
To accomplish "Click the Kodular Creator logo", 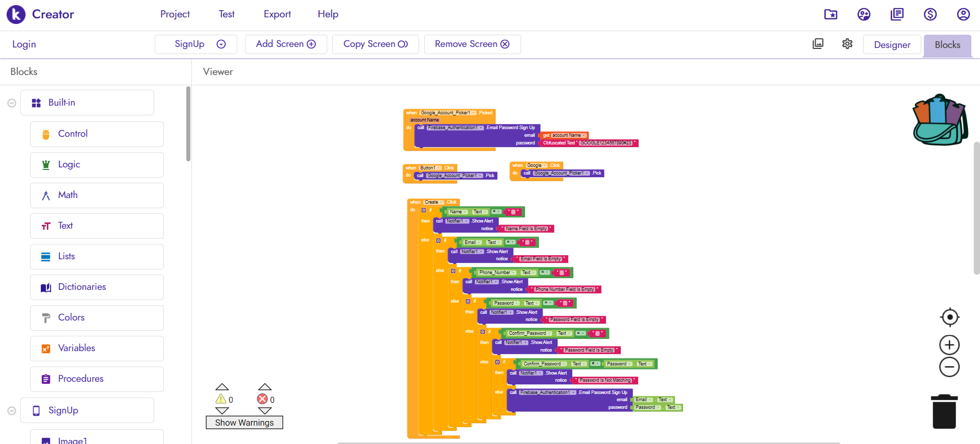I will click(x=40, y=14).
